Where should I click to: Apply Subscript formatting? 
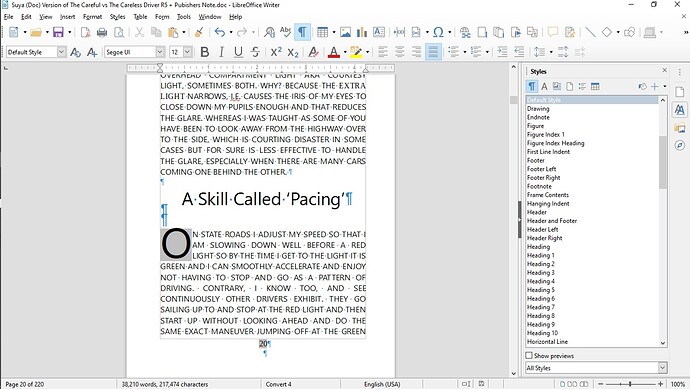293,52
